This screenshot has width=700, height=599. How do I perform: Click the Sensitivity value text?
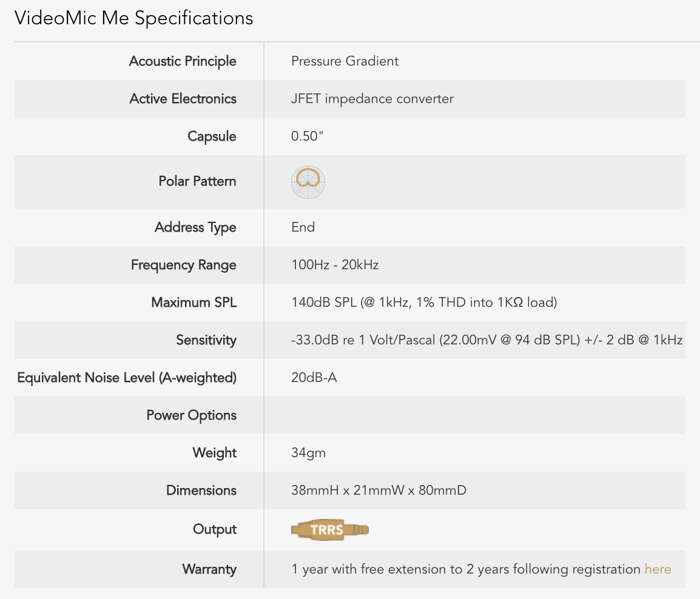[x=486, y=340]
